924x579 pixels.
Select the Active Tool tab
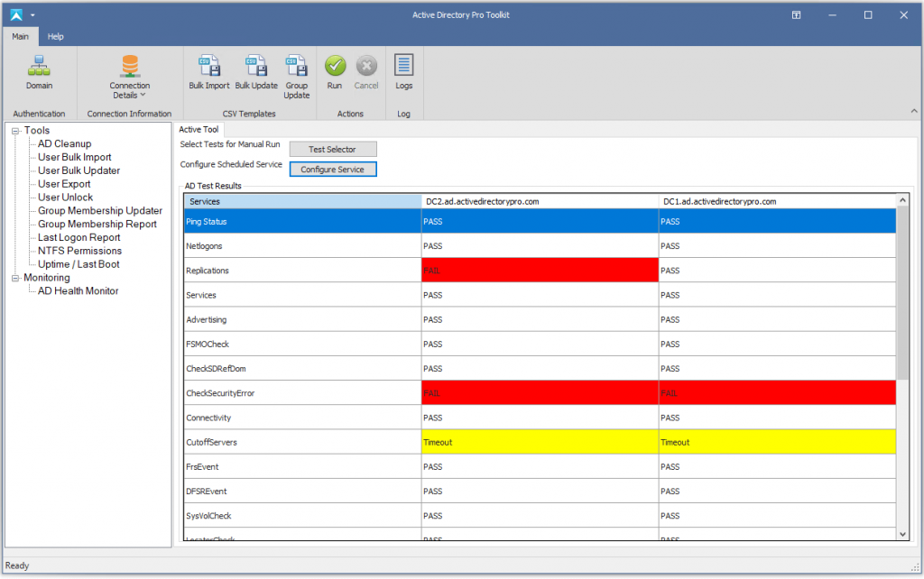tap(199, 130)
